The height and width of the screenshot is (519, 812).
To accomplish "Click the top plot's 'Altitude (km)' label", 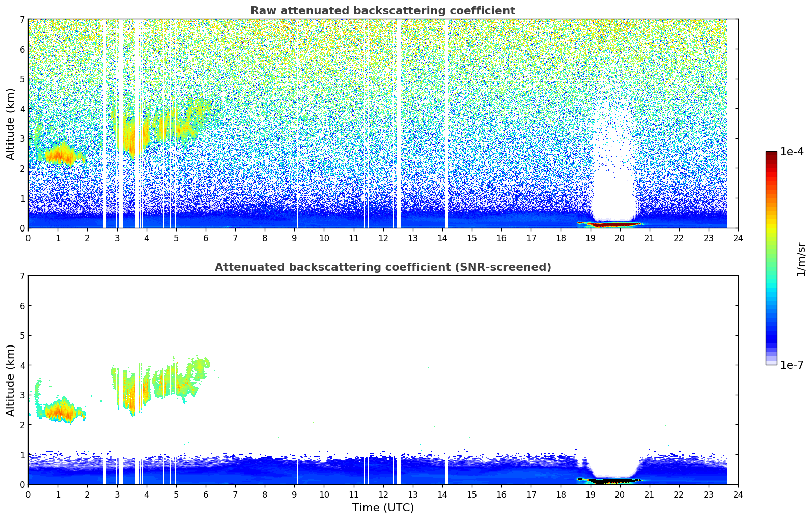I will (x=11, y=124).
